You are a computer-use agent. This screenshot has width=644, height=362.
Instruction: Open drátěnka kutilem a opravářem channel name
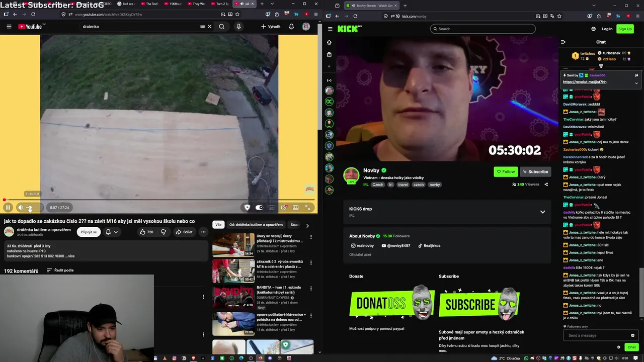44,230
